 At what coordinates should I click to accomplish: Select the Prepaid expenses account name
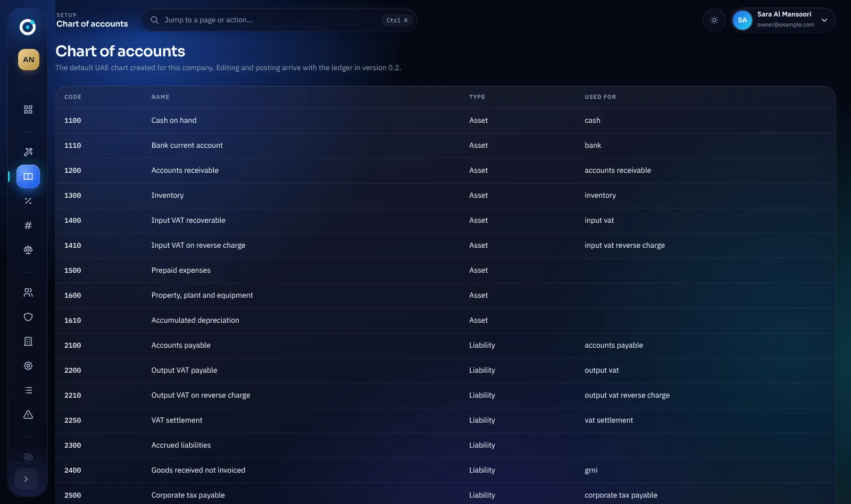click(181, 271)
